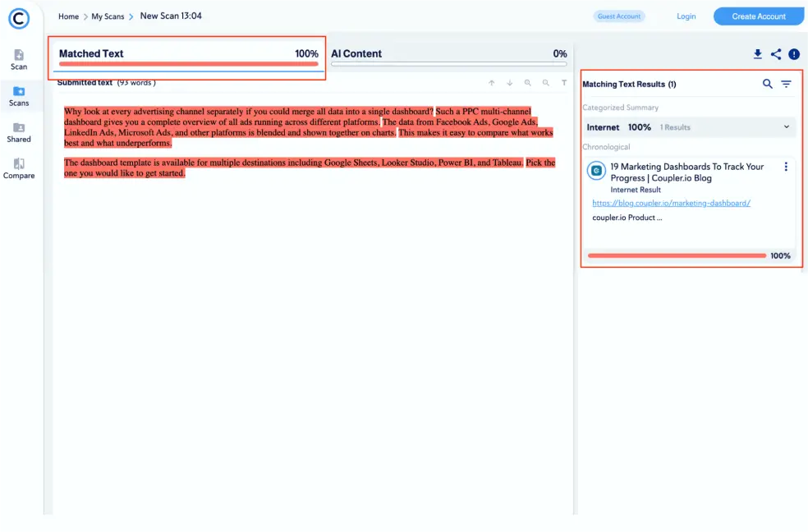Click the Create Account button

(x=759, y=16)
